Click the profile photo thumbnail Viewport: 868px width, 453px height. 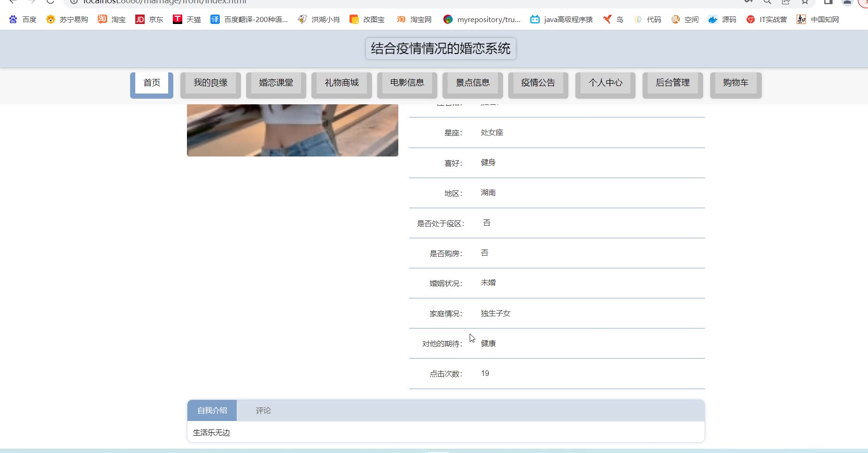[293, 130]
